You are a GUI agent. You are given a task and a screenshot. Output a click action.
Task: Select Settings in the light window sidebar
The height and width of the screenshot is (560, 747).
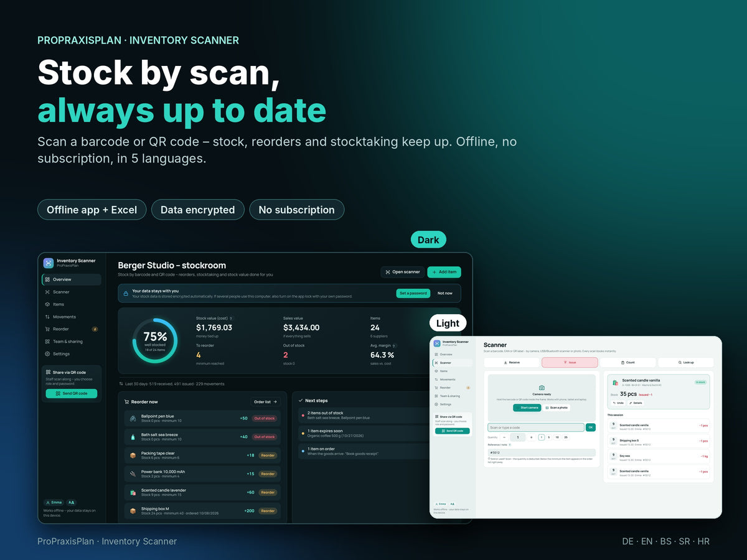pyautogui.click(x=453, y=404)
